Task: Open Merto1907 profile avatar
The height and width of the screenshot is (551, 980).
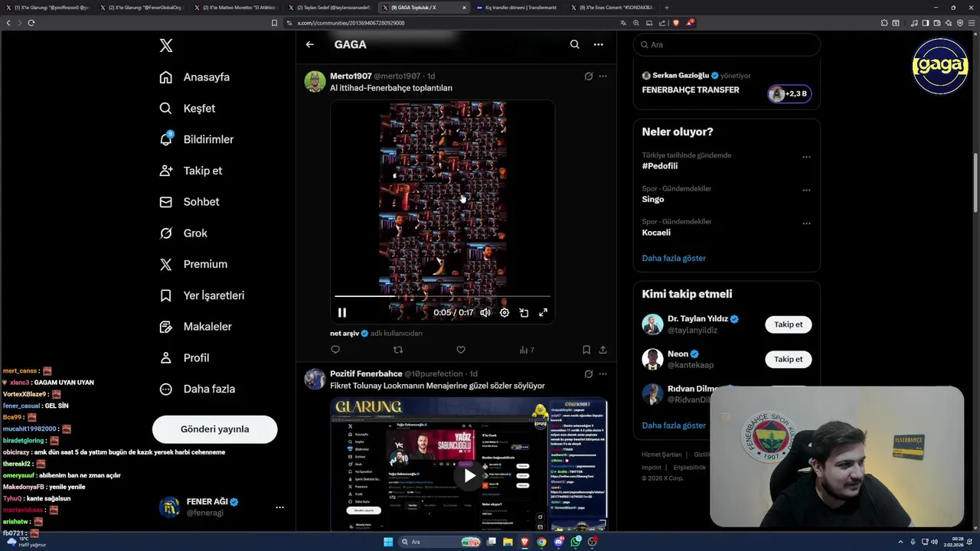Action: coord(315,81)
